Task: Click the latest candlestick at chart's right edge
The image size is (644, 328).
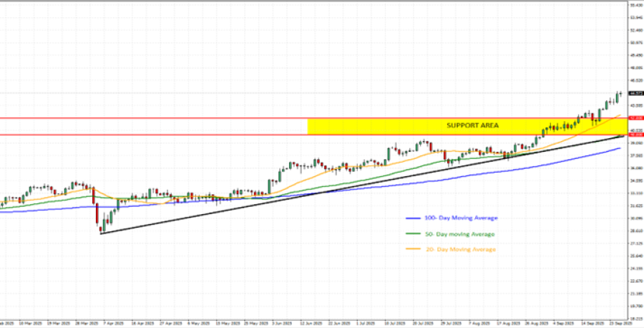Action: pos(619,95)
